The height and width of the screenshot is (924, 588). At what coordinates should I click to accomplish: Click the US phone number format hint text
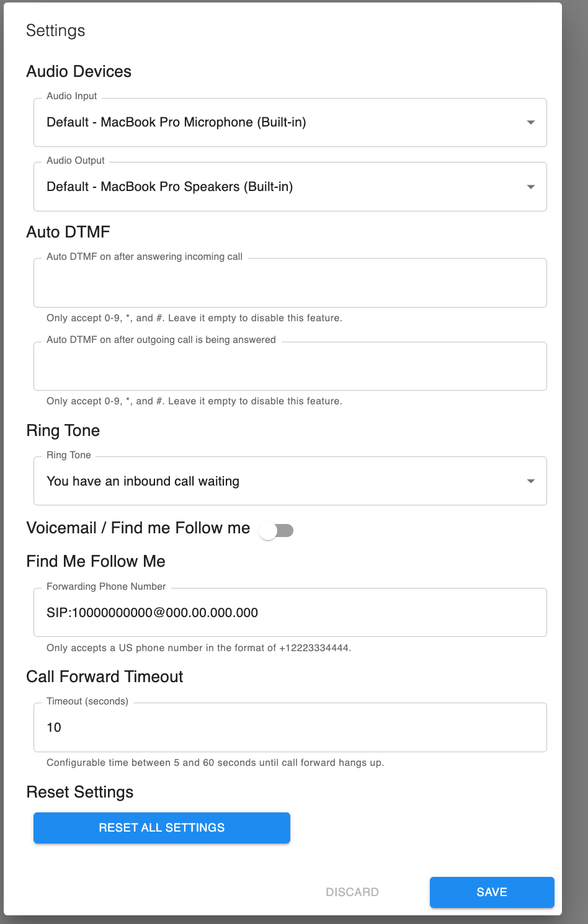tap(198, 648)
